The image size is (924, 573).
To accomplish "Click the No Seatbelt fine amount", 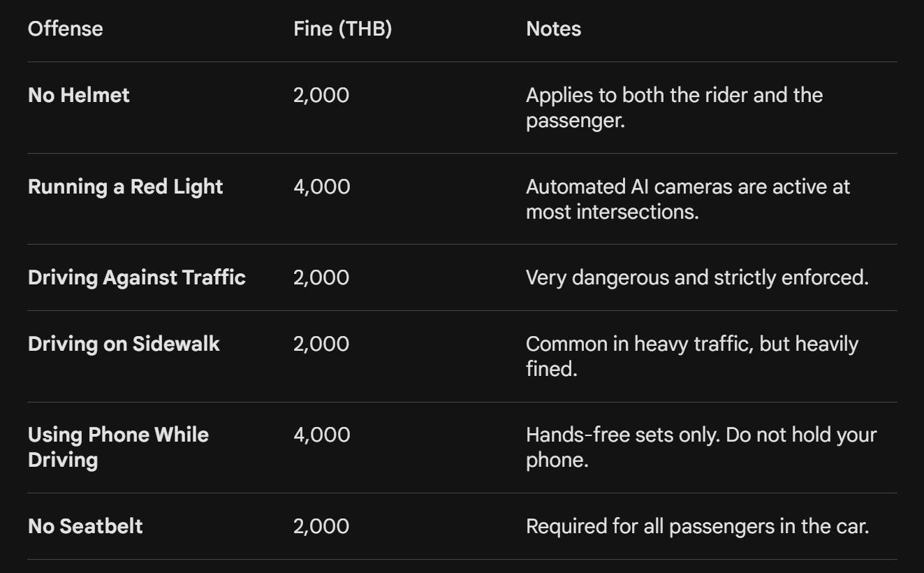I will tap(321, 526).
